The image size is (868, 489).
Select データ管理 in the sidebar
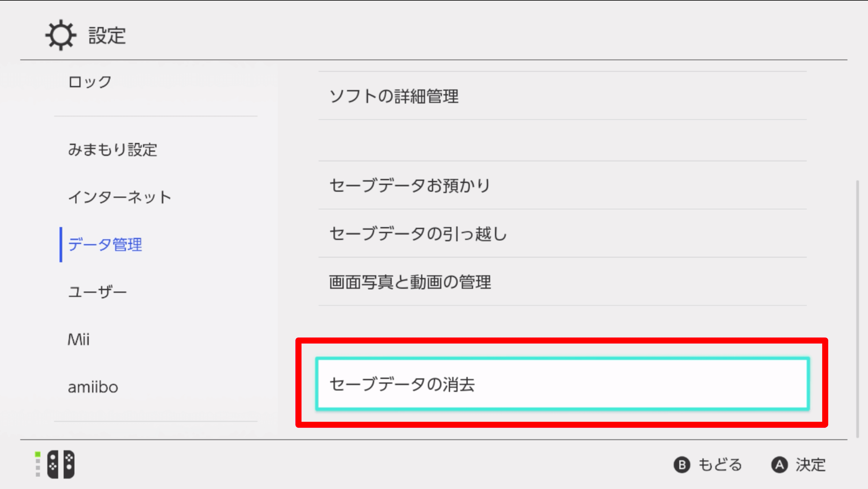(x=105, y=244)
